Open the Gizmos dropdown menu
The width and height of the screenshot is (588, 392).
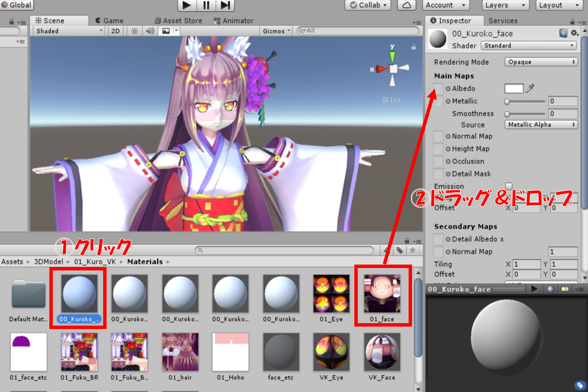[276, 31]
